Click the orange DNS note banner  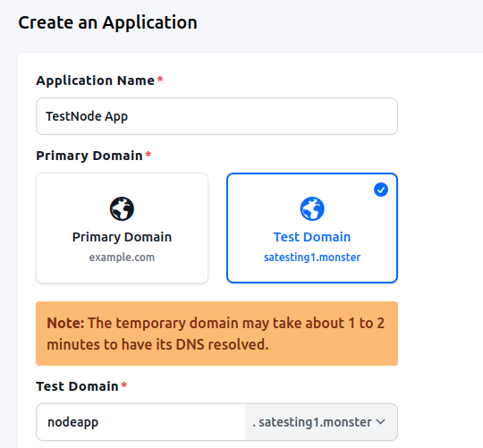(216, 334)
